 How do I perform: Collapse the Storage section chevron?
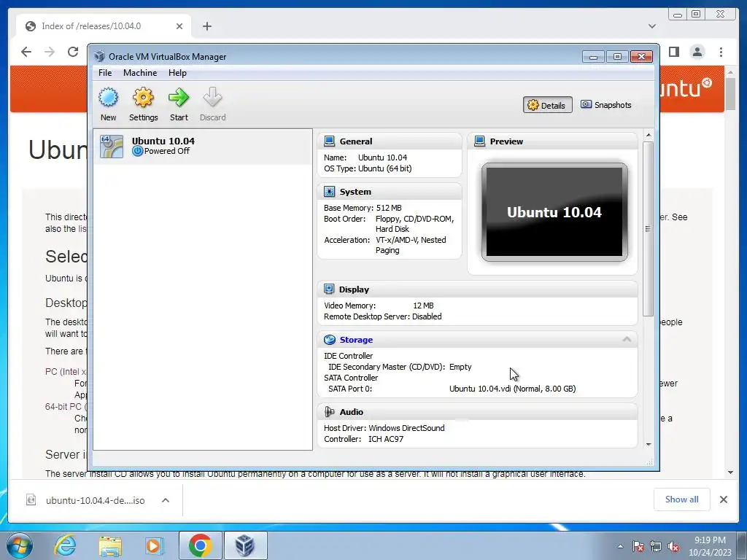pyautogui.click(x=627, y=340)
